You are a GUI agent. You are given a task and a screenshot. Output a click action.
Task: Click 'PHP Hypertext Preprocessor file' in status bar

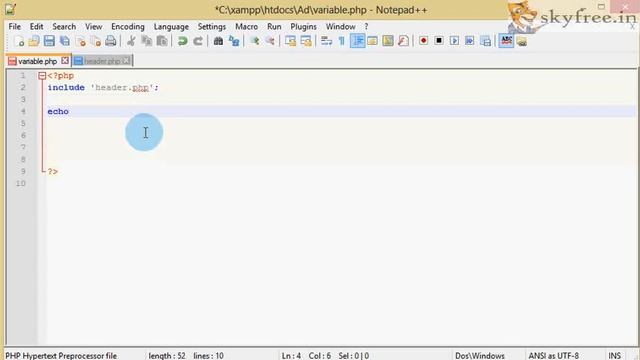[61, 356]
